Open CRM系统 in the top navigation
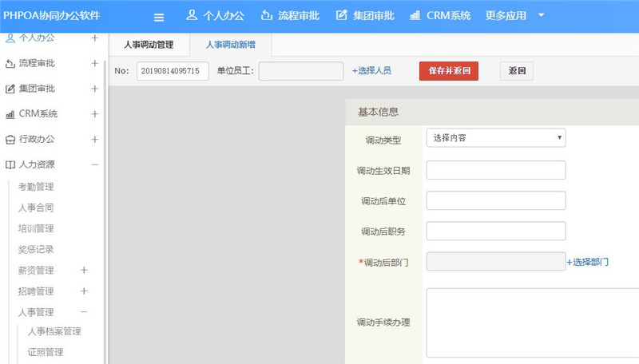This screenshot has height=364, width=639. coord(439,16)
